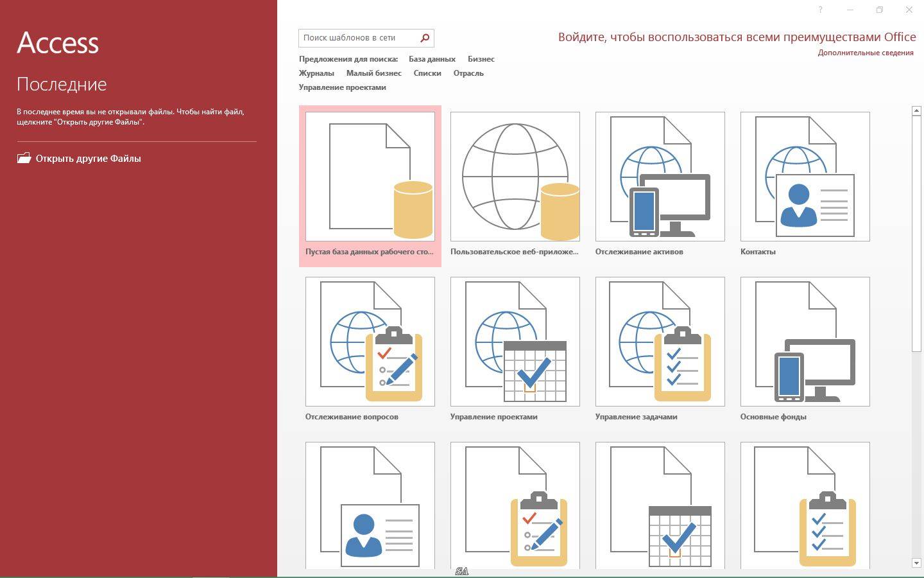Choose the desktop task checklist template in the third row
Viewport: 924px width, 578px height.
[x=805, y=505]
